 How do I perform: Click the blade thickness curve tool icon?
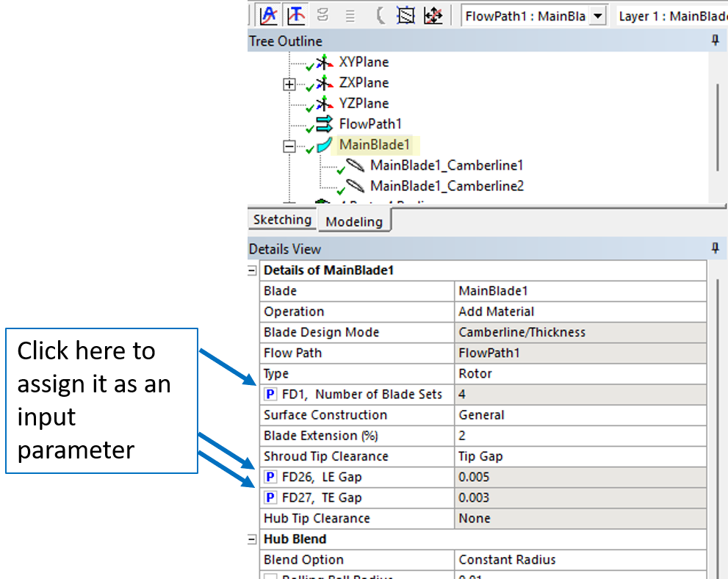[296, 15]
